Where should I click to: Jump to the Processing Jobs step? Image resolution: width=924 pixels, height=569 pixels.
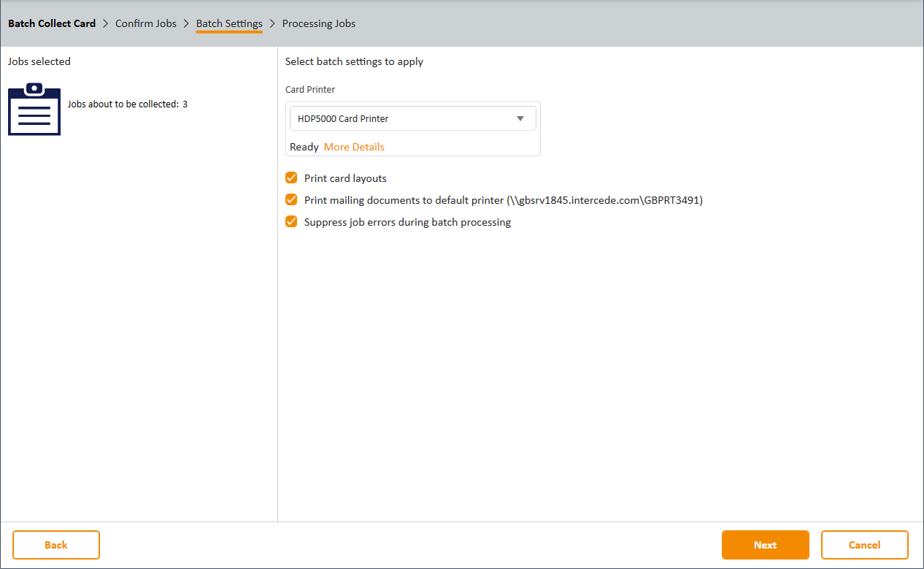pyautogui.click(x=319, y=23)
